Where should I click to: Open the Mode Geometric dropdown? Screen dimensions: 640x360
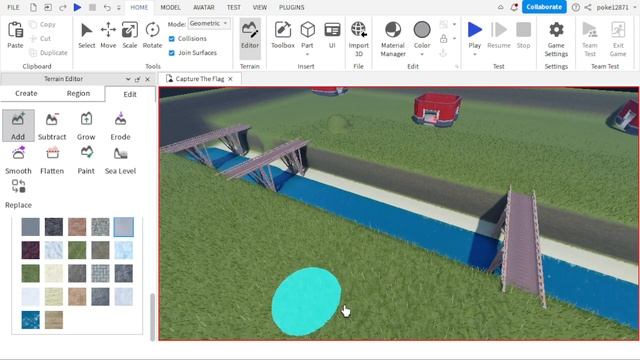(x=209, y=24)
